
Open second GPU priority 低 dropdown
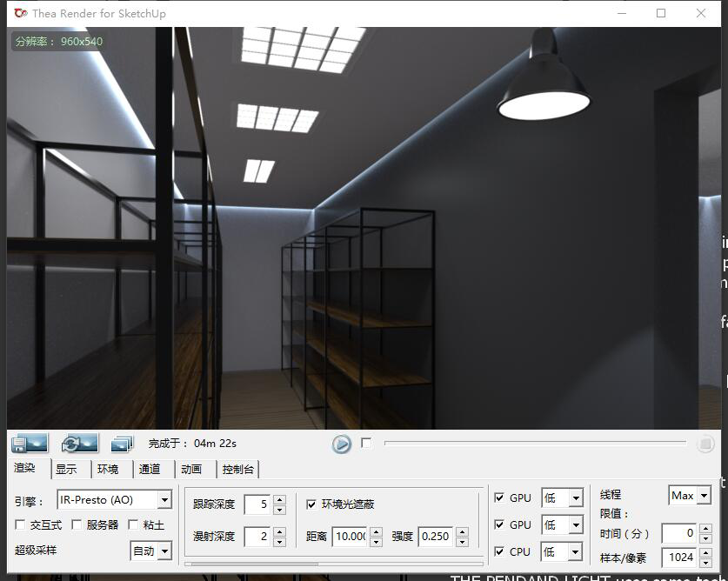576,525
